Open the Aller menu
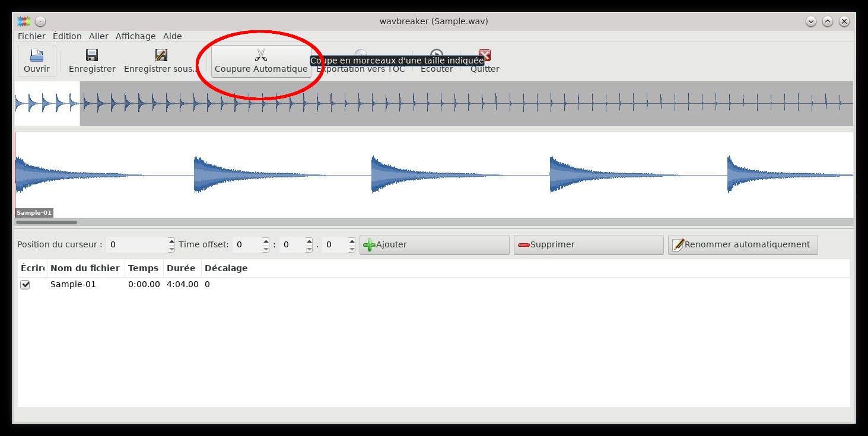Screen dimensions: 868x436 tap(98, 36)
